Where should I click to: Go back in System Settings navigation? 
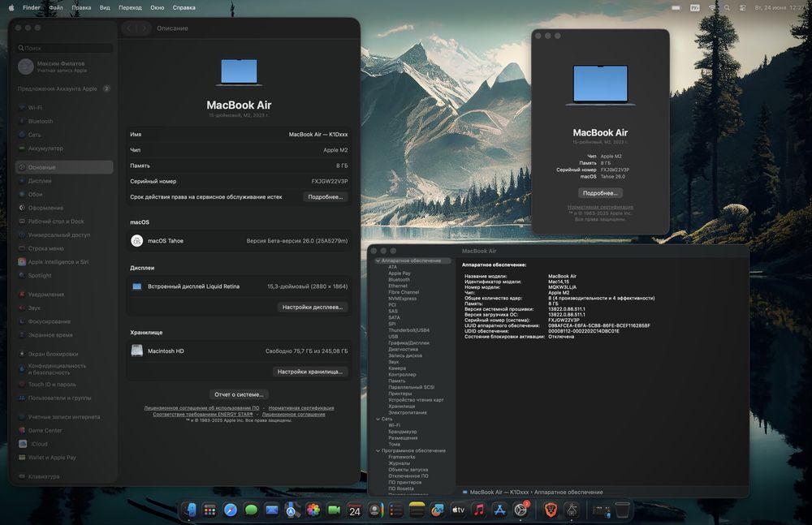pyautogui.click(x=129, y=28)
